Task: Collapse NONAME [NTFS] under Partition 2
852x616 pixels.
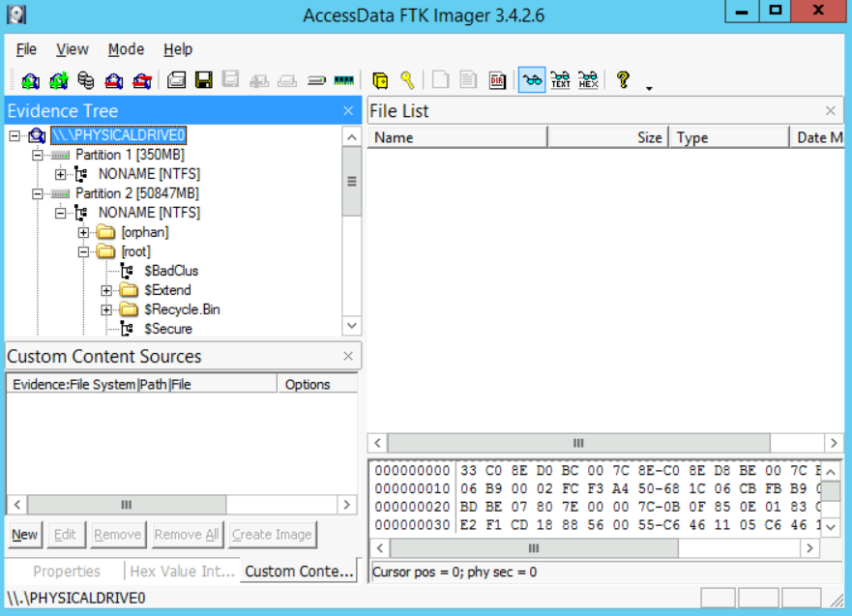Action: pos(60,213)
